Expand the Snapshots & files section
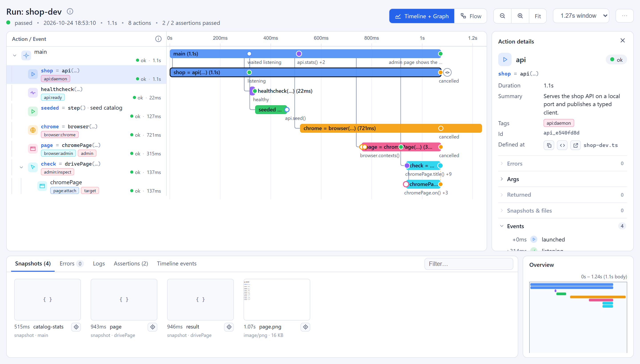This screenshot has width=640, height=364. click(562, 210)
